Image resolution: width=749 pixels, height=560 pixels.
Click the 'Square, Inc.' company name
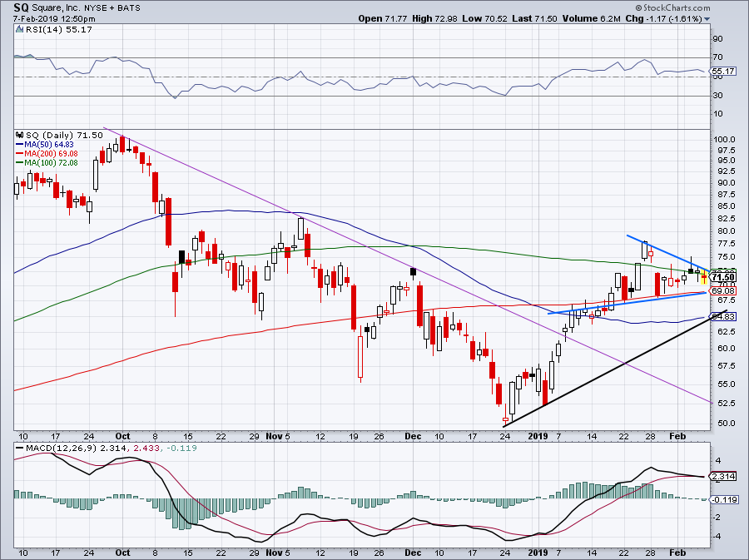(x=57, y=8)
